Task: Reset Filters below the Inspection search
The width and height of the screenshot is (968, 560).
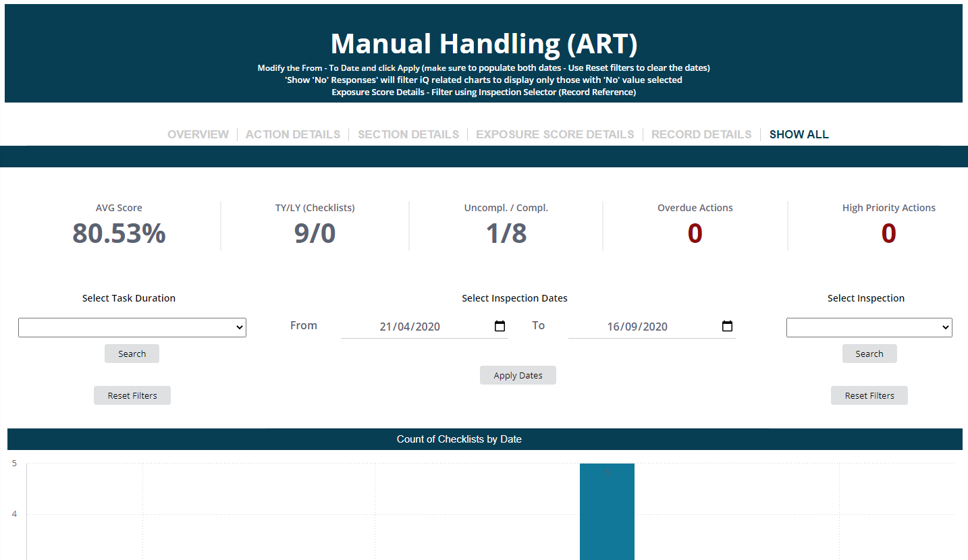Action: point(869,395)
